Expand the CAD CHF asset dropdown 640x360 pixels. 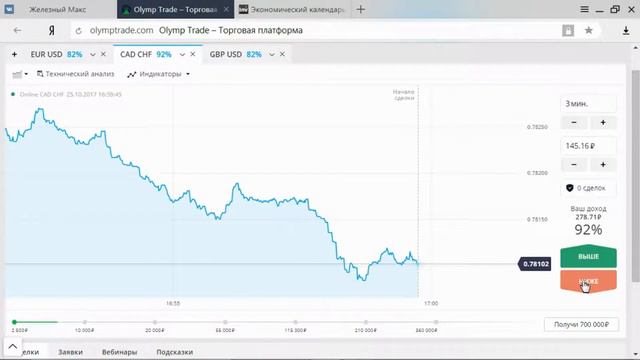tap(182, 55)
